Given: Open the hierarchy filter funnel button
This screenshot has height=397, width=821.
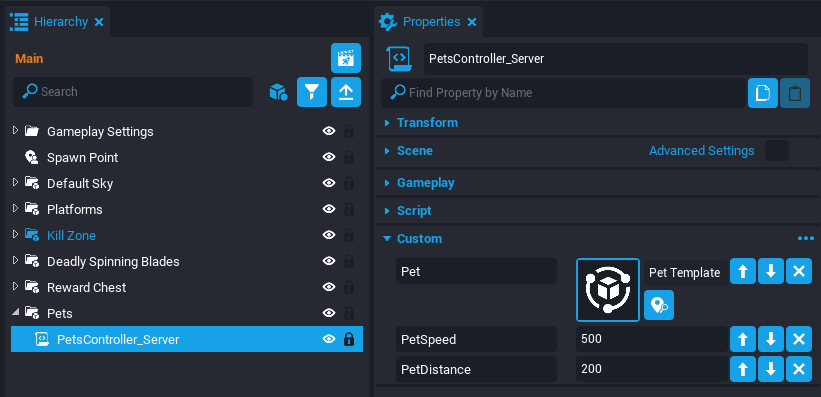Looking at the screenshot, I should (x=312, y=92).
